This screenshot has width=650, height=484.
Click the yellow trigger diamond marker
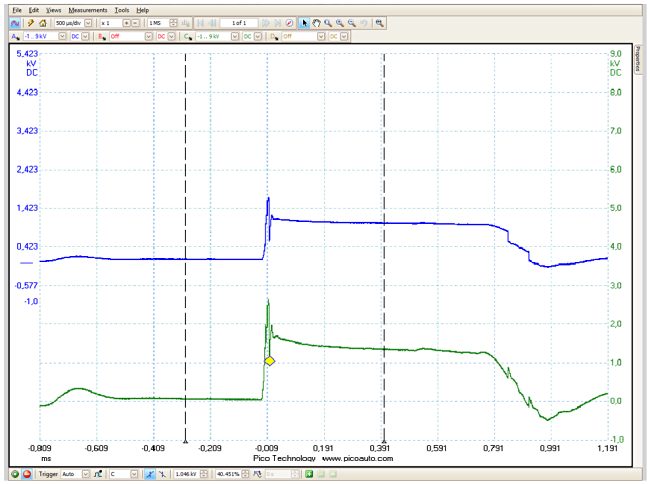(x=269, y=360)
